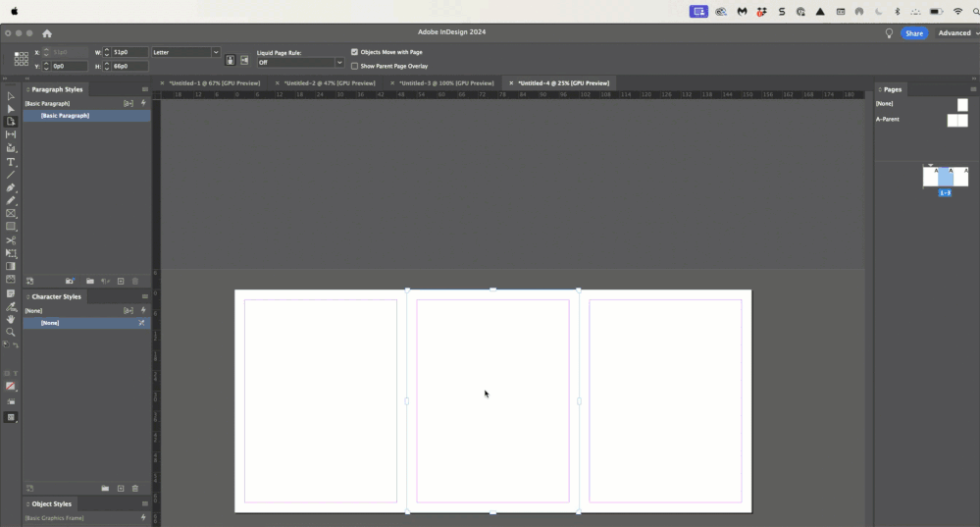
Task: Select the Type tool
Action: pyautogui.click(x=11, y=162)
